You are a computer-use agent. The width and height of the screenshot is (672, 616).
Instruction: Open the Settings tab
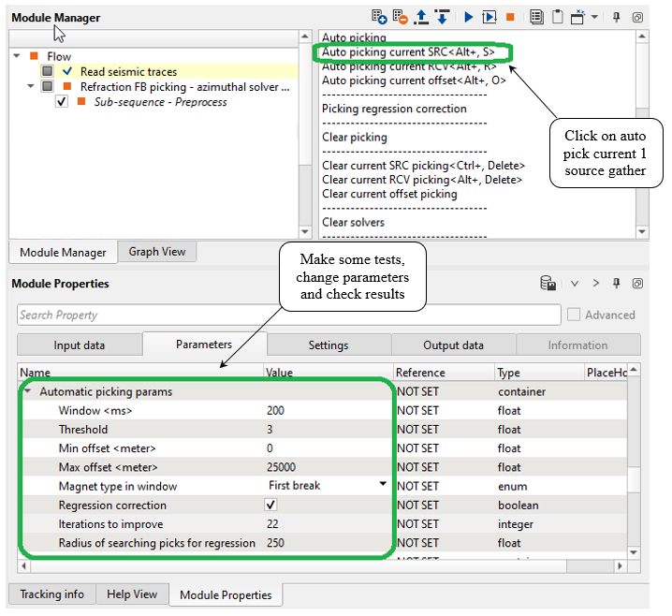point(329,345)
